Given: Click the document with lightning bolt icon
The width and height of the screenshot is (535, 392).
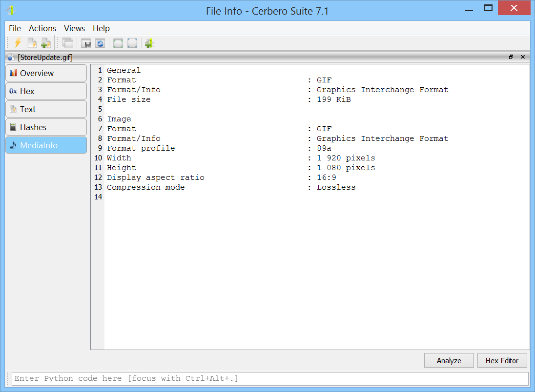Looking at the screenshot, I should [32, 43].
